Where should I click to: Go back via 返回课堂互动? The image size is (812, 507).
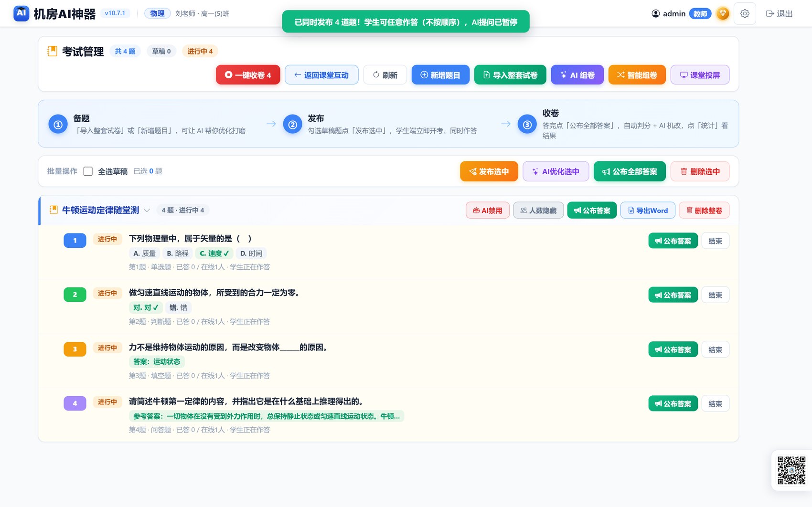[x=321, y=75]
